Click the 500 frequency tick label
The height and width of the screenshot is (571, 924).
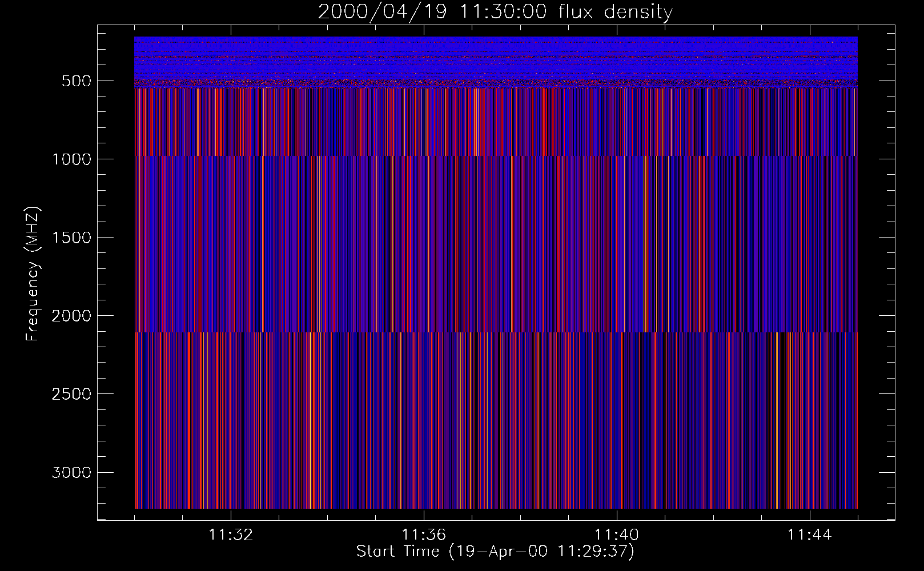(x=77, y=81)
